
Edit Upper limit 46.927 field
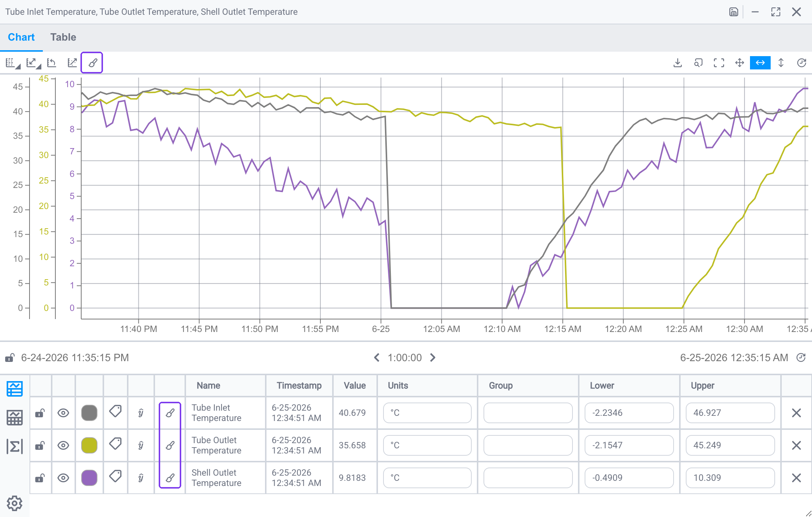click(730, 413)
